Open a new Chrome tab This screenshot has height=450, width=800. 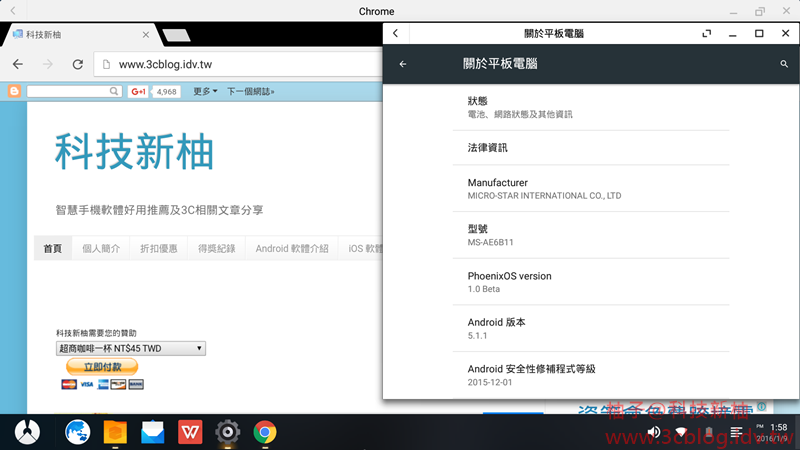click(177, 35)
